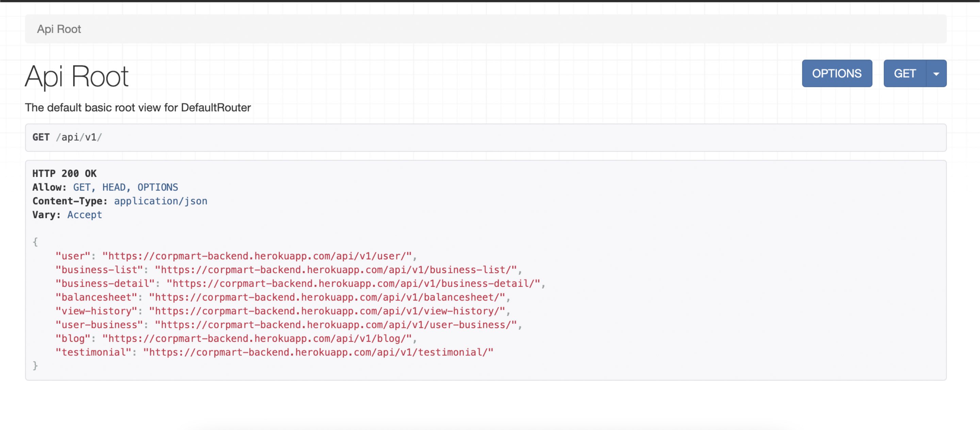Click the Vary Accept header value
The width and height of the screenshot is (980, 430).
84,214
